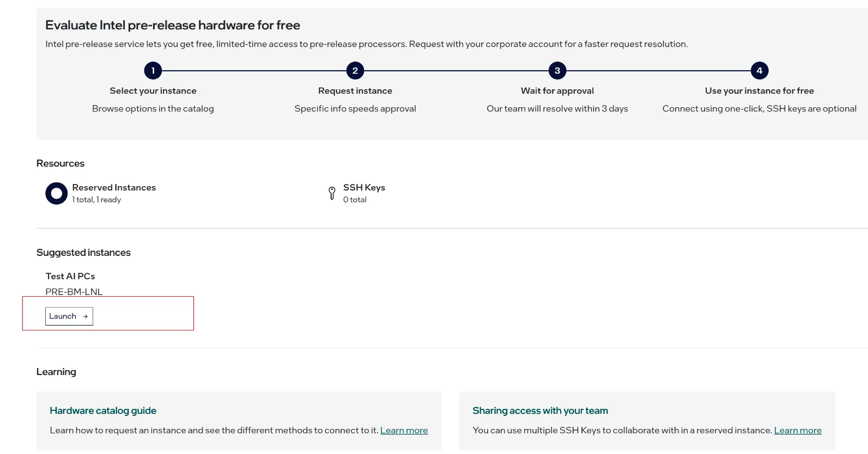Click the Learning section heading
Image resolution: width=868 pixels, height=454 pixels.
click(x=56, y=372)
